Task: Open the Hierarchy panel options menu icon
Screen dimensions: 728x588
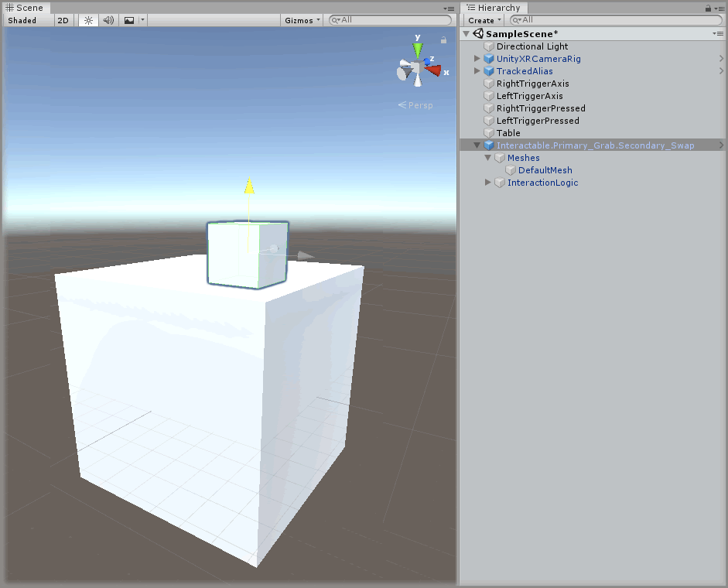Action: coord(722,8)
